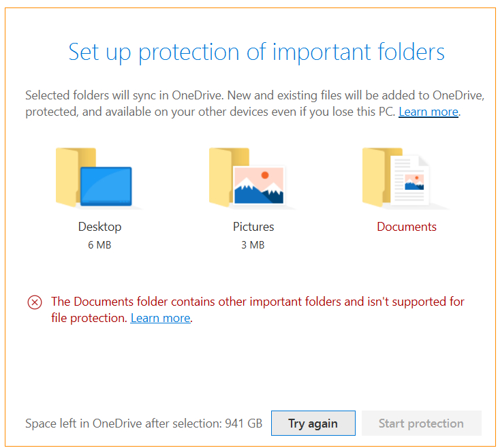Image resolution: width=498 pixels, height=448 pixels.
Task: Click the Try again button
Action: 313,423
